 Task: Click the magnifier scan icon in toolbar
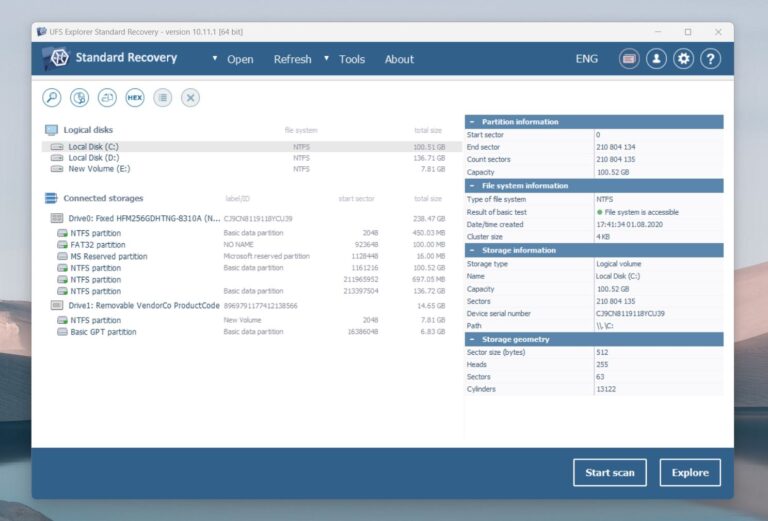click(52, 98)
